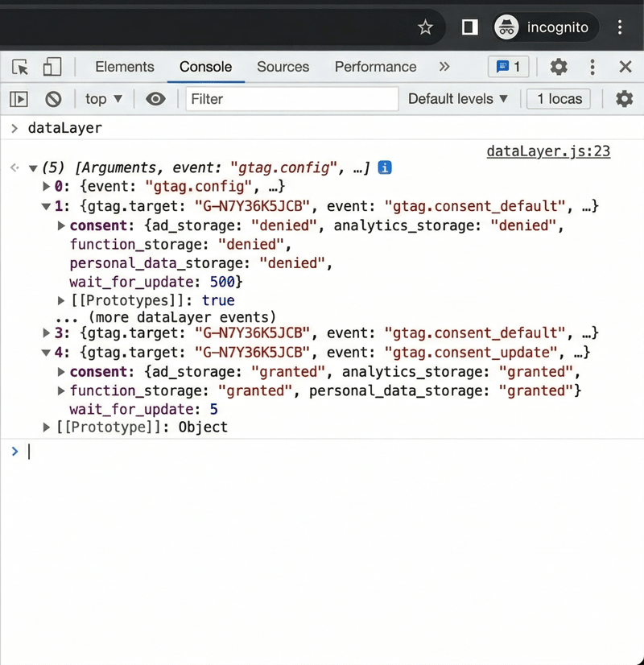644x665 pixels.
Task: Show more DevTools tabs chevron
Action: click(x=444, y=67)
